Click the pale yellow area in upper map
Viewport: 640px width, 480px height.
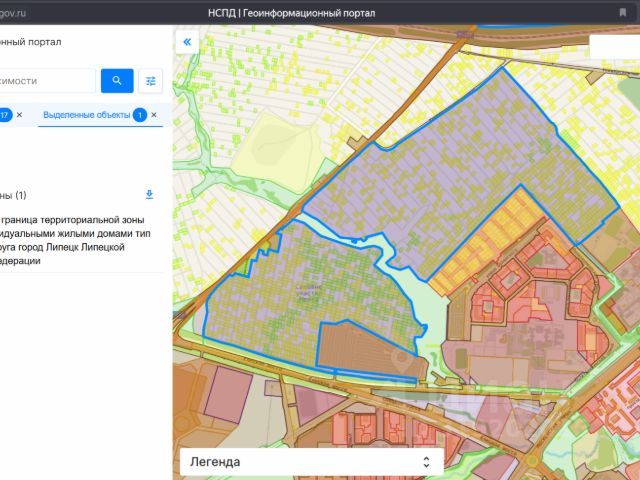280,151
